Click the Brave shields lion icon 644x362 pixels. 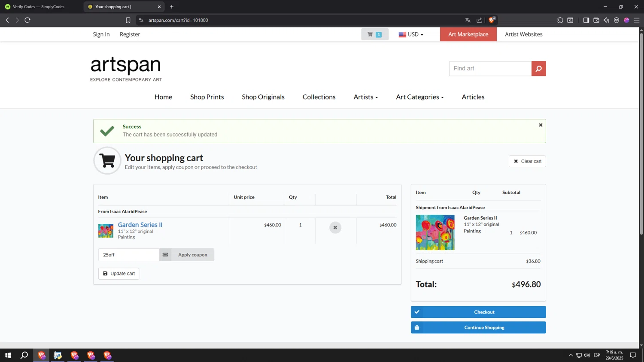click(x=492, y=20)
